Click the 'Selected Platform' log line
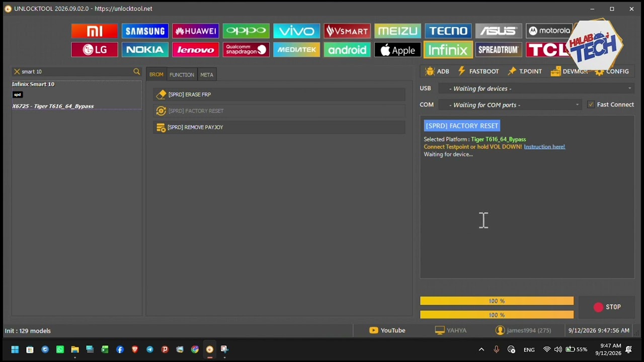The image size is (644, 362). 474,139
